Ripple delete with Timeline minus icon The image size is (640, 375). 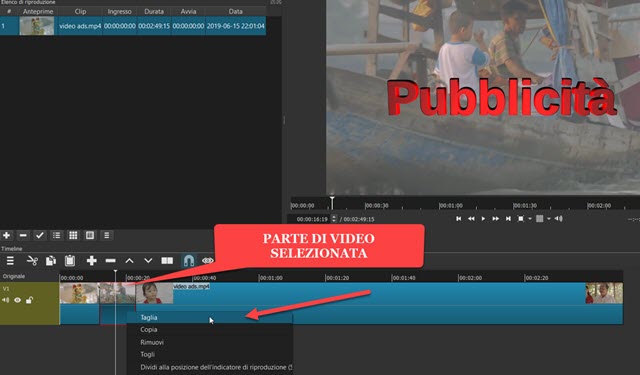[110, 260]
